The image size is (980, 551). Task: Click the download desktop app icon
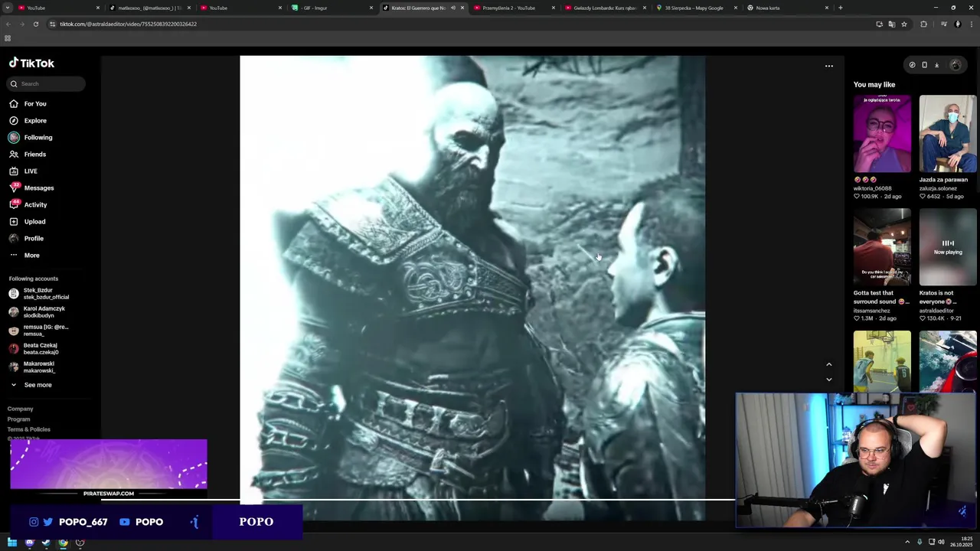[936, 65]
